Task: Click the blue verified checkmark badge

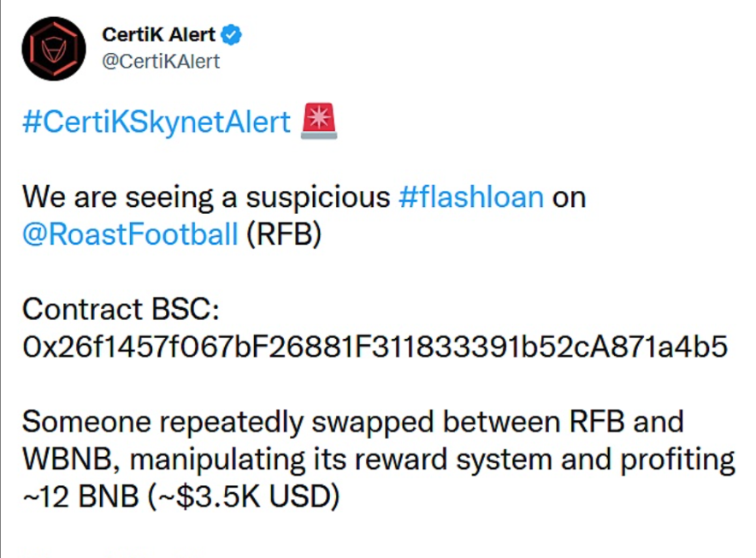Action: 232,35
